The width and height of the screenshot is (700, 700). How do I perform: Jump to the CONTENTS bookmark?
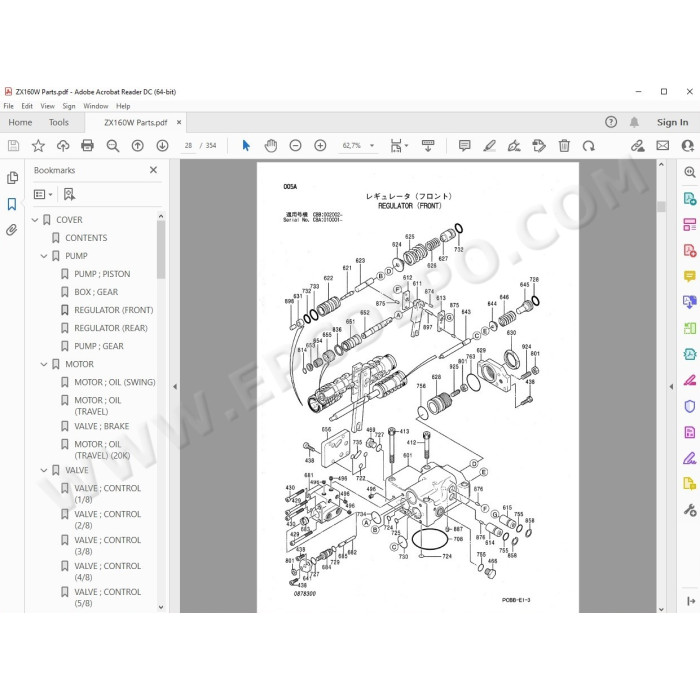86,238
